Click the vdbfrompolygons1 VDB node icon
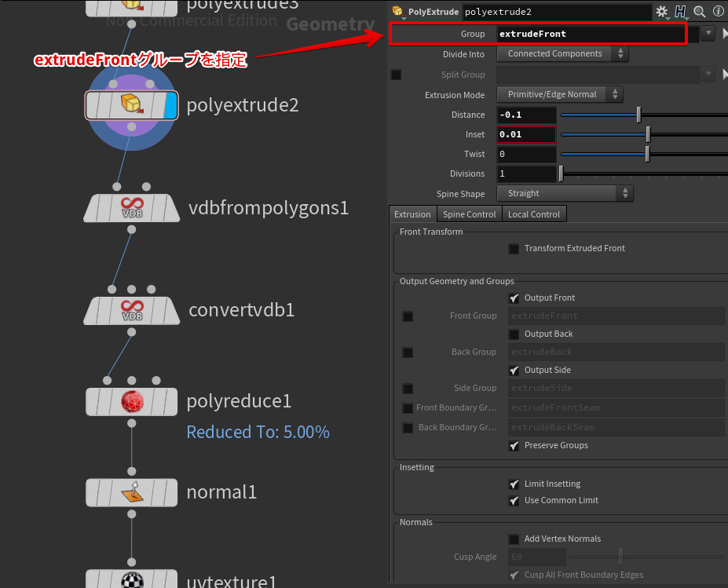The width and height of the screenshot is (728, 588). click(132, 207)
